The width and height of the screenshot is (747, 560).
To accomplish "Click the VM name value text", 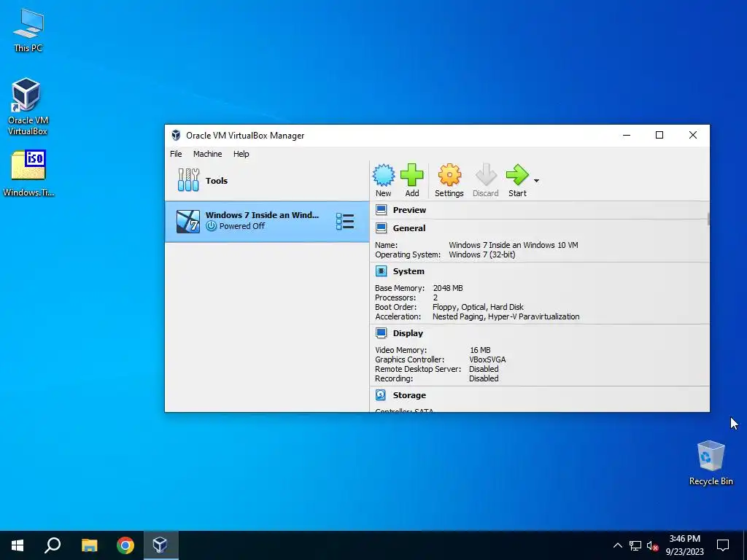I will click(x=513, y=245).
